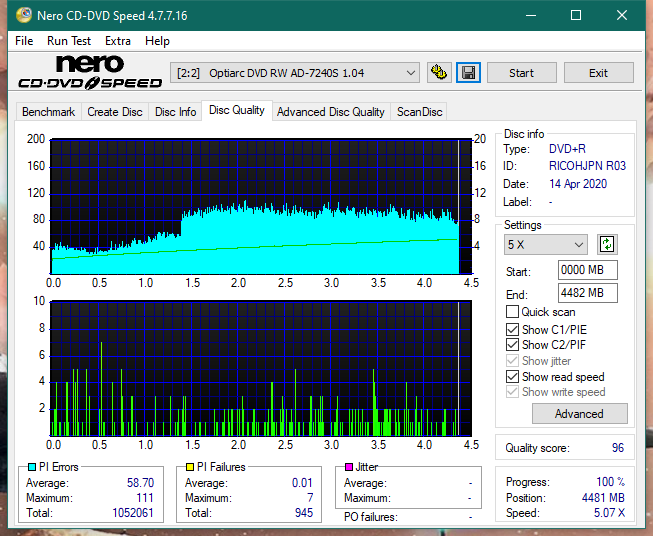Viewport: 653px width, 536px height.
Task: Select the Disc Quality tab
Action: pos(237,110)
